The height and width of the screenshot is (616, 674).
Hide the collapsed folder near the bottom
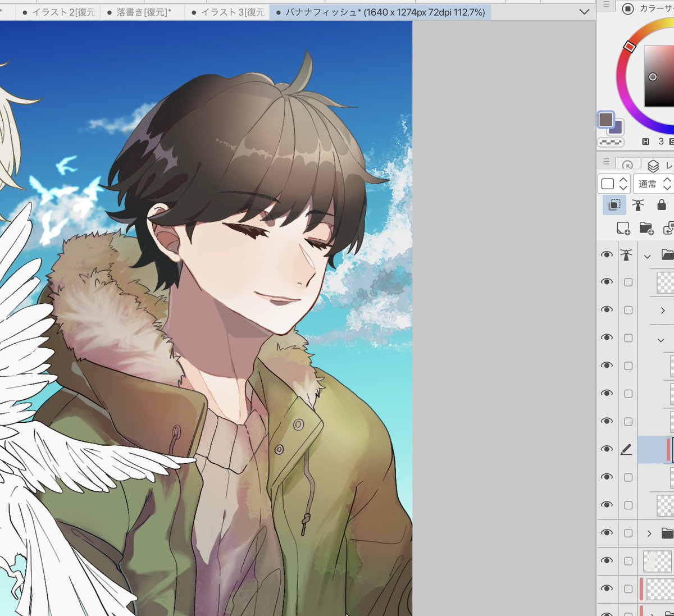607,533
